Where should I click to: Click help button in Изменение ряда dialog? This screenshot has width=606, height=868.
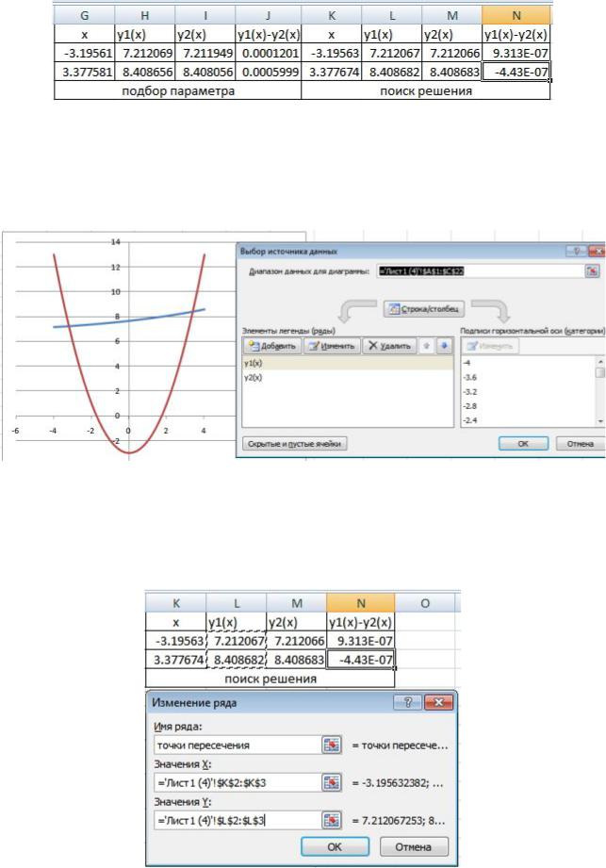(x=408, y=702)
